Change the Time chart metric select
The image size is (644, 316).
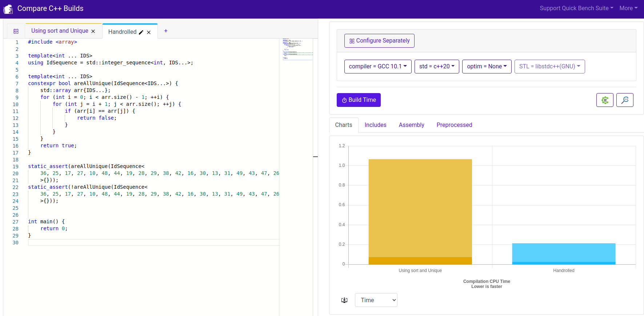point(376,300)
